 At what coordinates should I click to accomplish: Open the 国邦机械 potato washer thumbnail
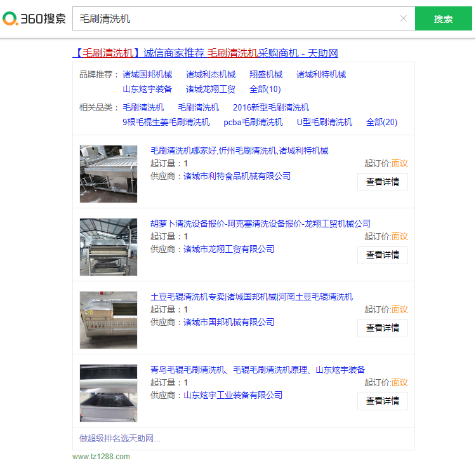(x=109, y=319)
